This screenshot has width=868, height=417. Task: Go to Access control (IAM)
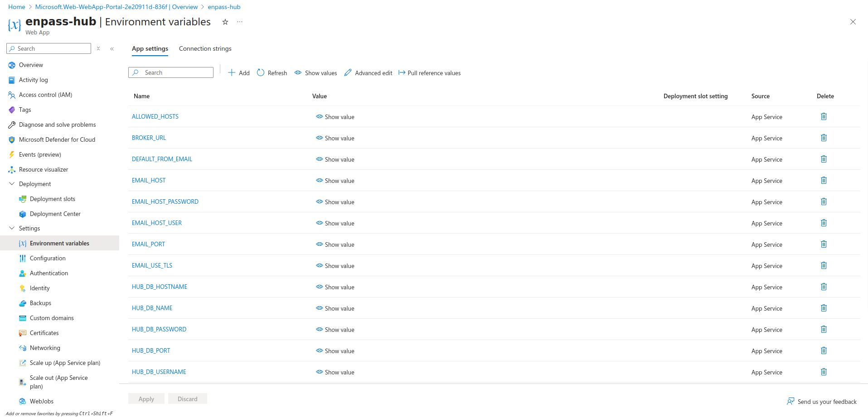45,95
